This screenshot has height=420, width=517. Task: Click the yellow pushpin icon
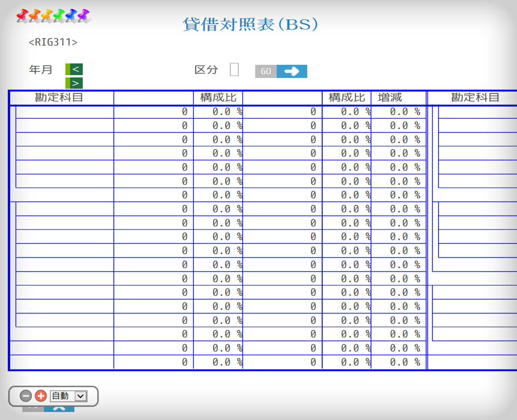[46, 16]
